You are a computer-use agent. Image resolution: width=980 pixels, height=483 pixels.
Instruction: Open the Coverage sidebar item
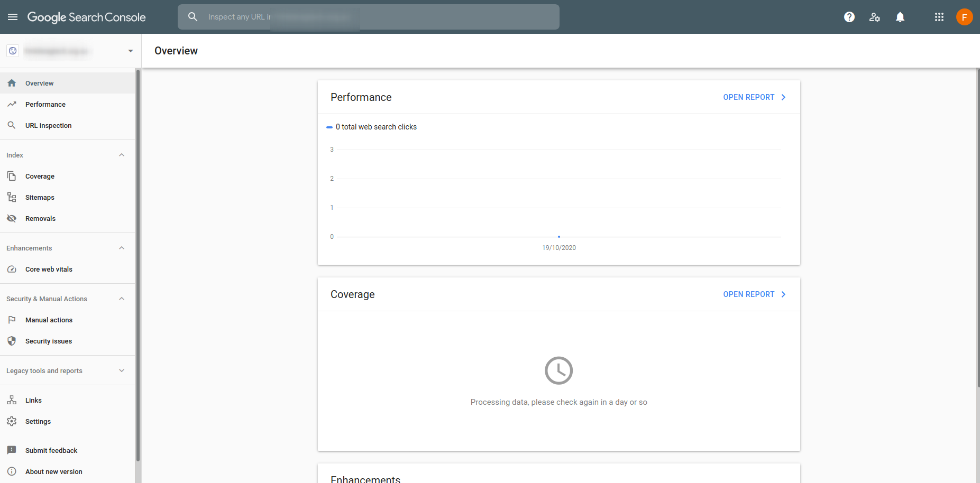click(x=68, y=176)
